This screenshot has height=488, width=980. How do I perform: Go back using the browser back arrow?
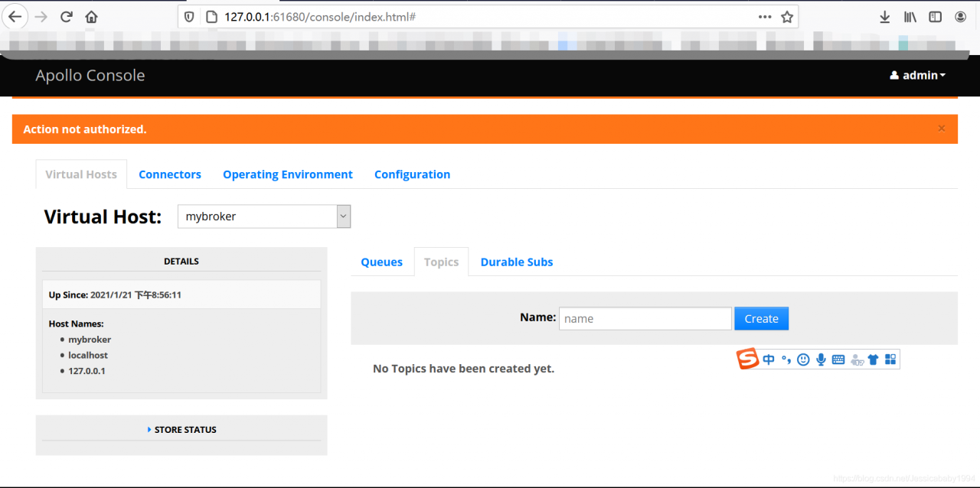tap(15, 17)
